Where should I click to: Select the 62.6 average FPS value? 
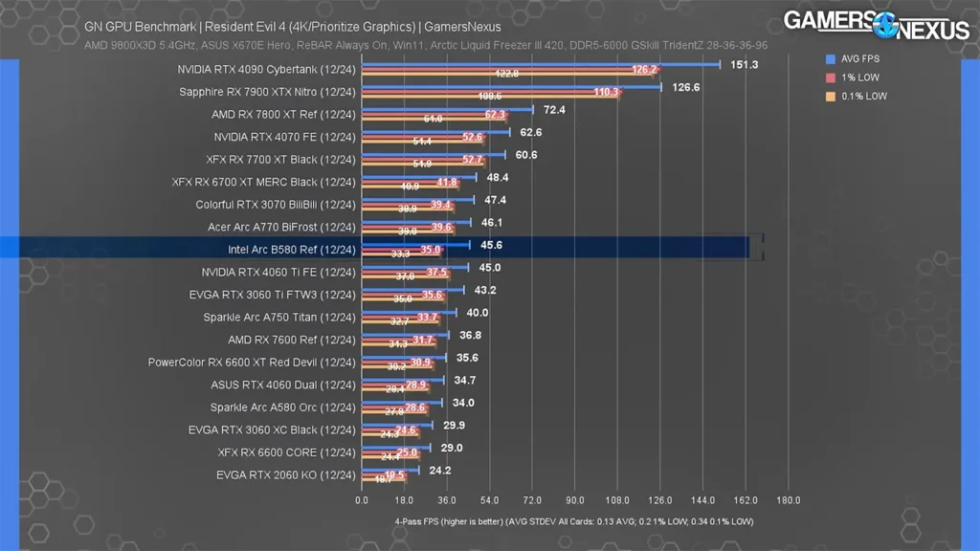click(531, 132)
